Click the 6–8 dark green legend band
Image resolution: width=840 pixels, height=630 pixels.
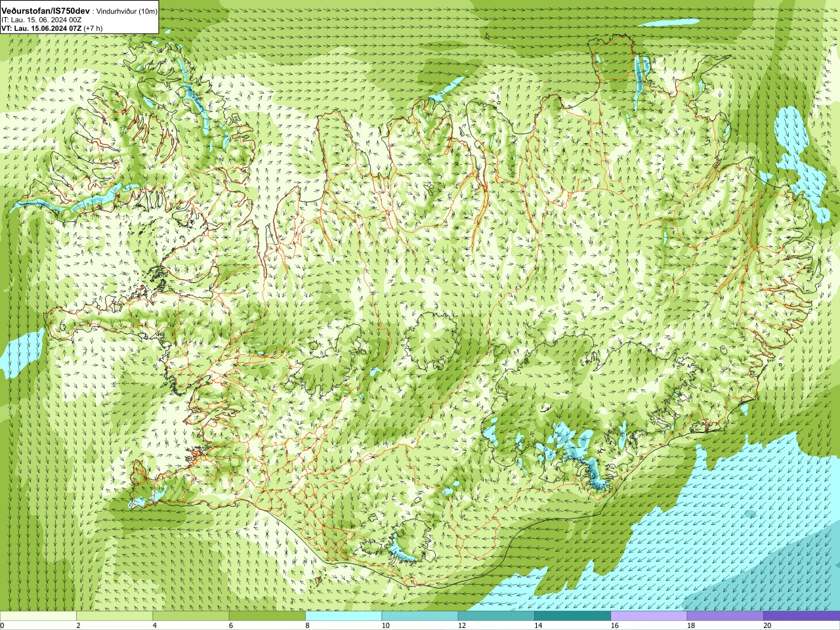pyautogui.click(x=267, y=616)
